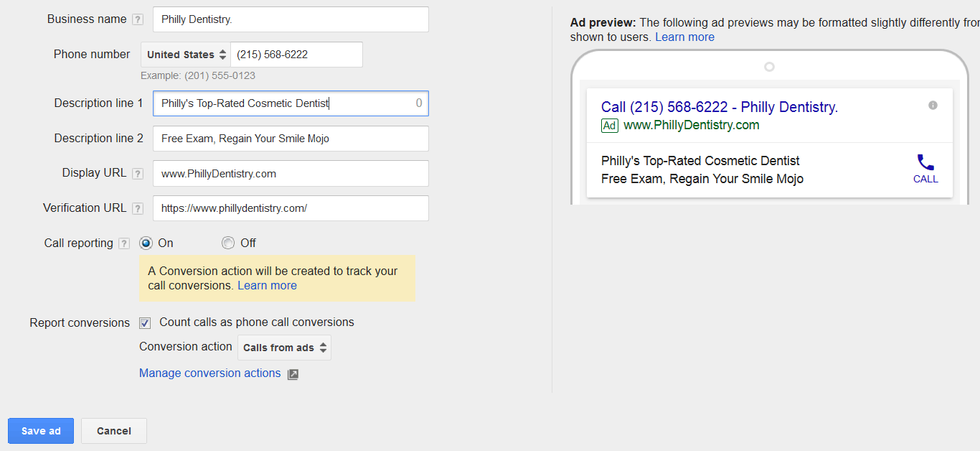Follow Learn more link in yellow notice

click(267, 286)
